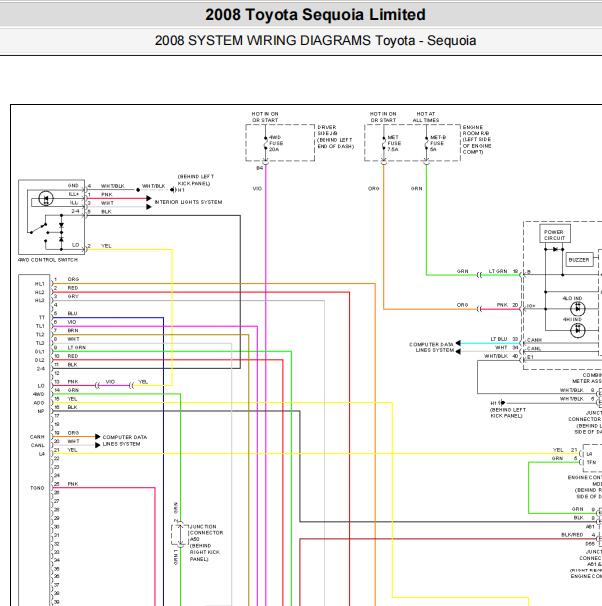The width and height of the screenshot is (602, 606).
Task: Click the "4LO IND" text label
Action: click(x=572, y=298)
